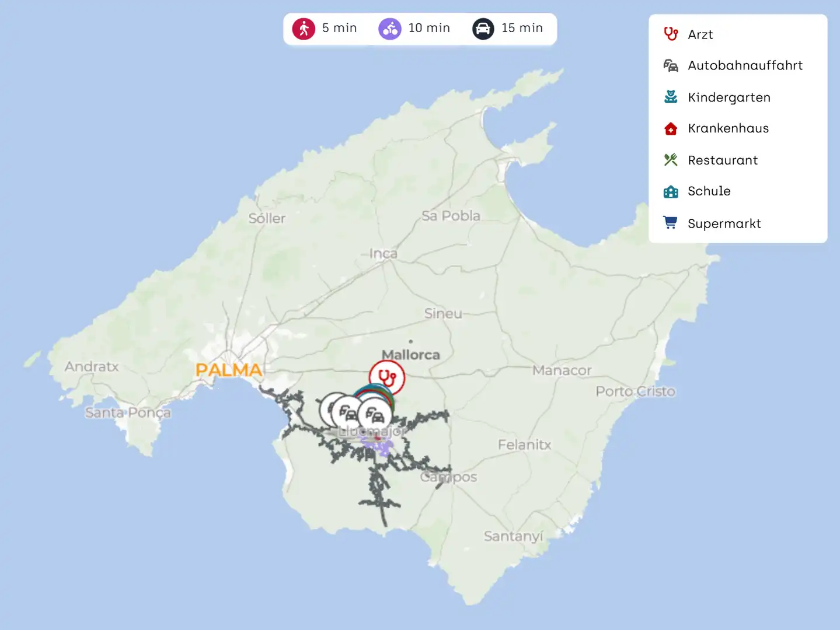
Task: Click the Autobahnauffahrt cars legend icon
Action: [671, 65]
